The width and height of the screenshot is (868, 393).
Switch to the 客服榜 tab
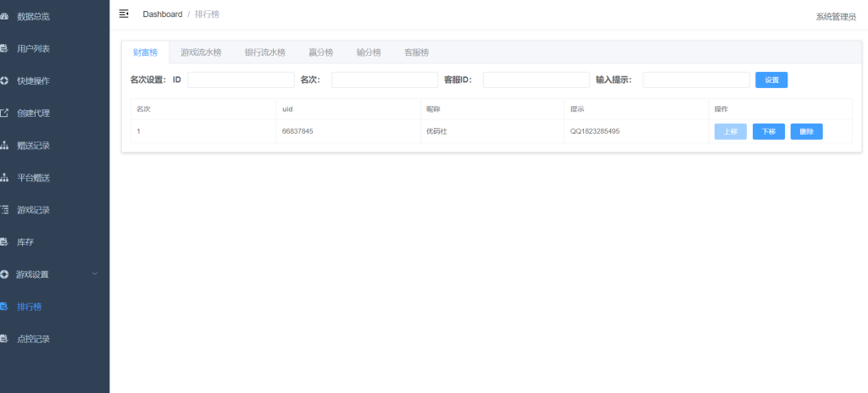tap(416, 53)
